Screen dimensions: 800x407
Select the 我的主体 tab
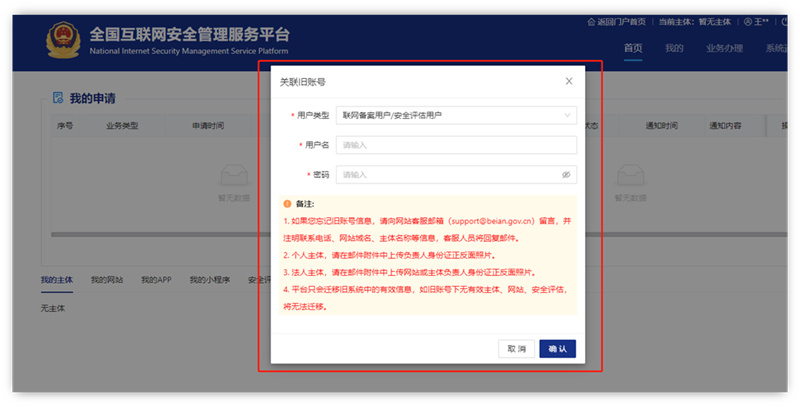point(57,280)
